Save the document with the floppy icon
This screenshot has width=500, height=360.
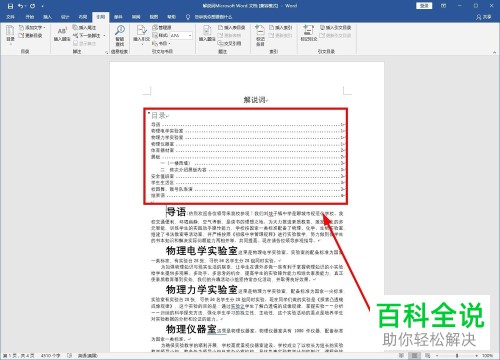[x=10, y=6]
